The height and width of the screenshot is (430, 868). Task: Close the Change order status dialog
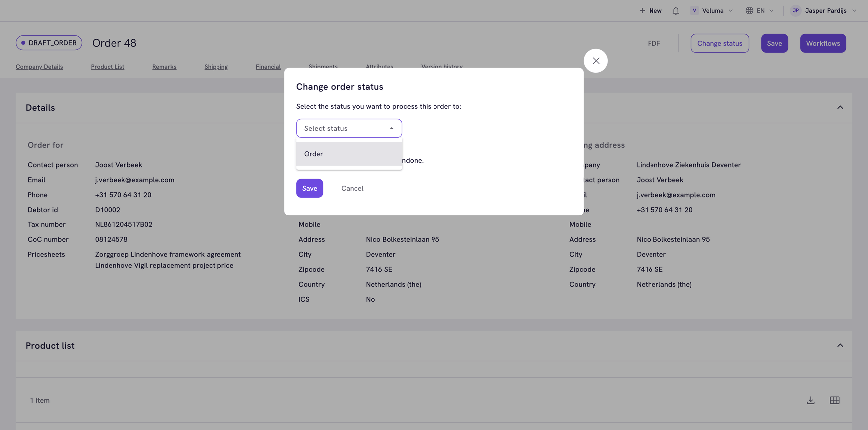[x=596, y=61]
